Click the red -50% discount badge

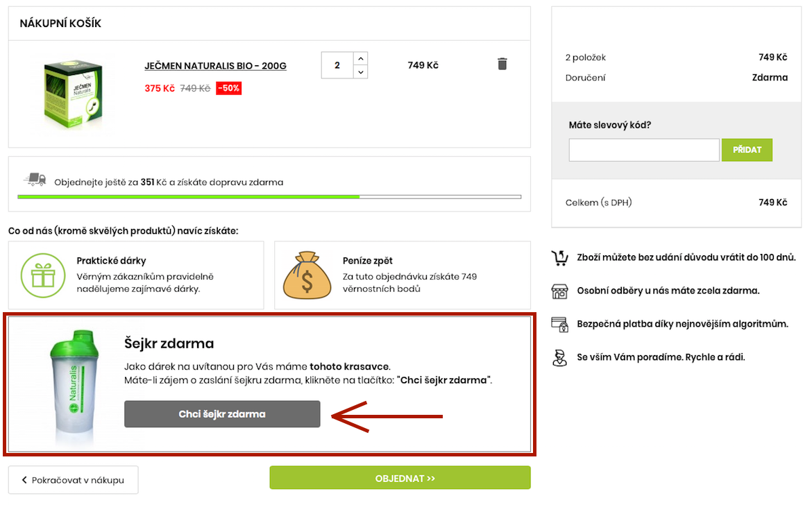pyautogui.click(x=229, y=89)
